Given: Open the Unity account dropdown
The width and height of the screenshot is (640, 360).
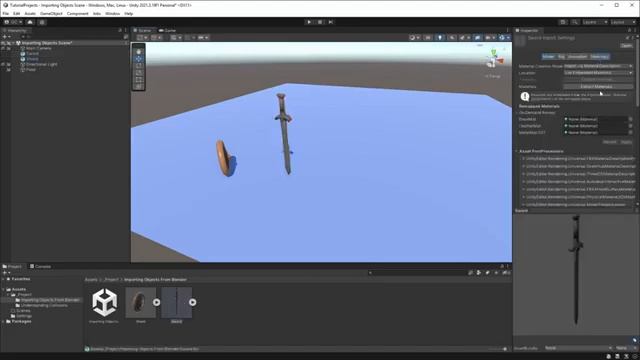Looking at the screenshot, I should 13,22.
